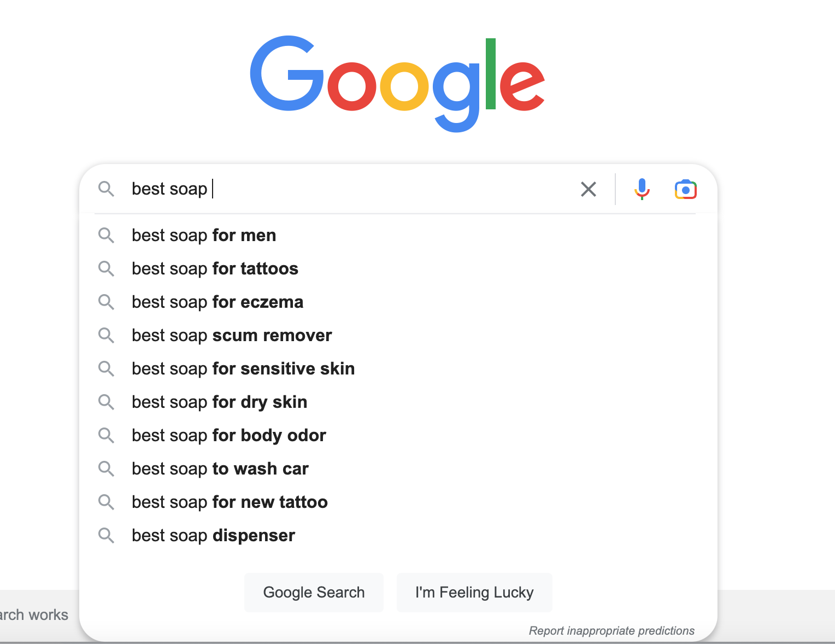
Task: Start voice search with the microphone icon
Action: coord(642,189)
